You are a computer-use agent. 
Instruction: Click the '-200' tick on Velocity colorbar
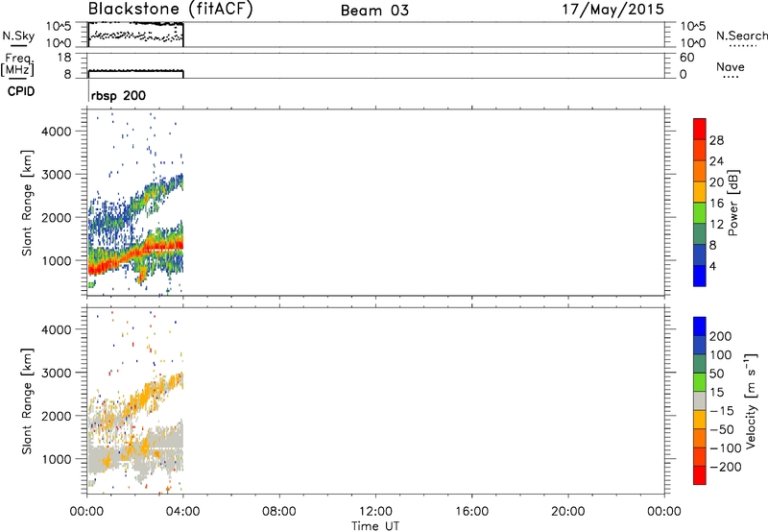pos(726,467)
